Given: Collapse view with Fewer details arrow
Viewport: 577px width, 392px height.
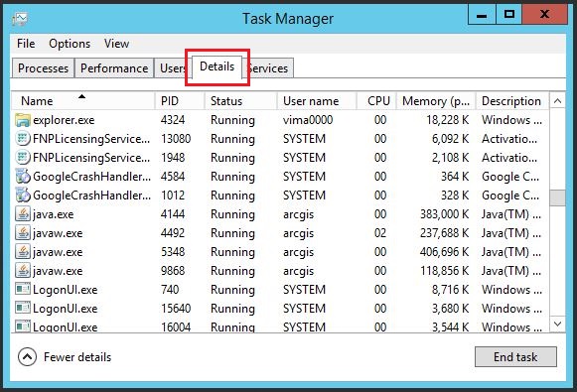Looking at the screenshot, I should 27,357.
